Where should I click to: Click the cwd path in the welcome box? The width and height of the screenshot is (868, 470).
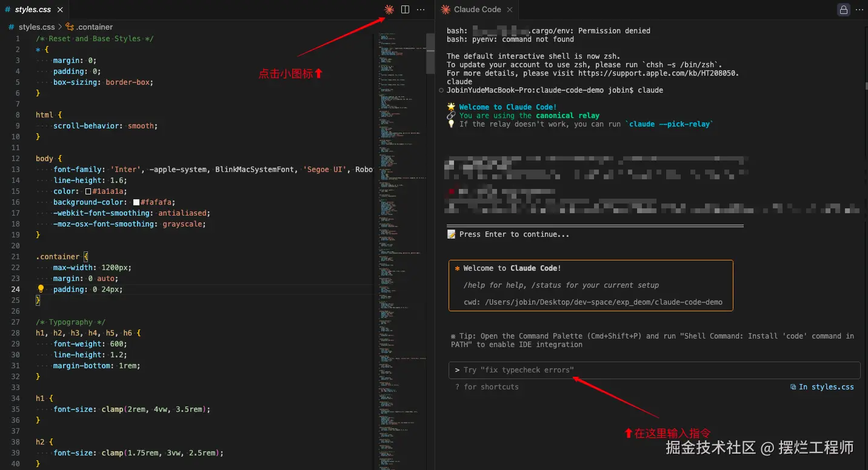tap(604, 302)
